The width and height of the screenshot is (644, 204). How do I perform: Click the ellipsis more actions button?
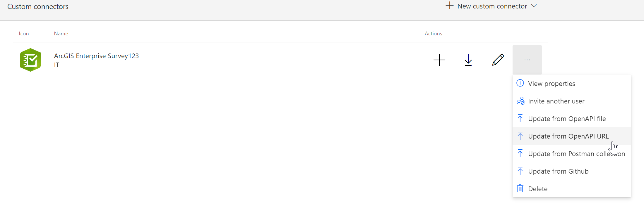pyautogui.click(x=527, y=60)
